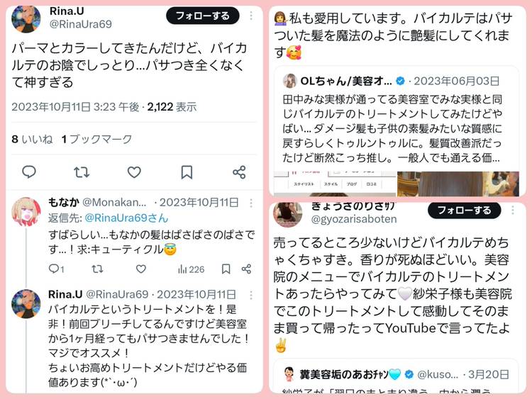Viewport: 532px width, 399px height.
Task: Open more options menu on gyozarisaboten's tweet
Action: 513,210
